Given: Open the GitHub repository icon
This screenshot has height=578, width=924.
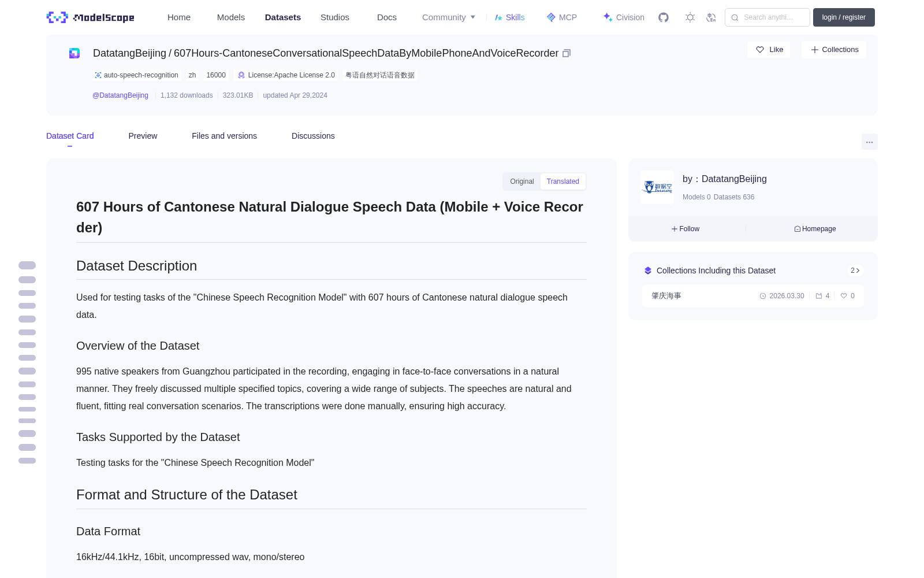Looking at the screenshot, I should [664, 17].
